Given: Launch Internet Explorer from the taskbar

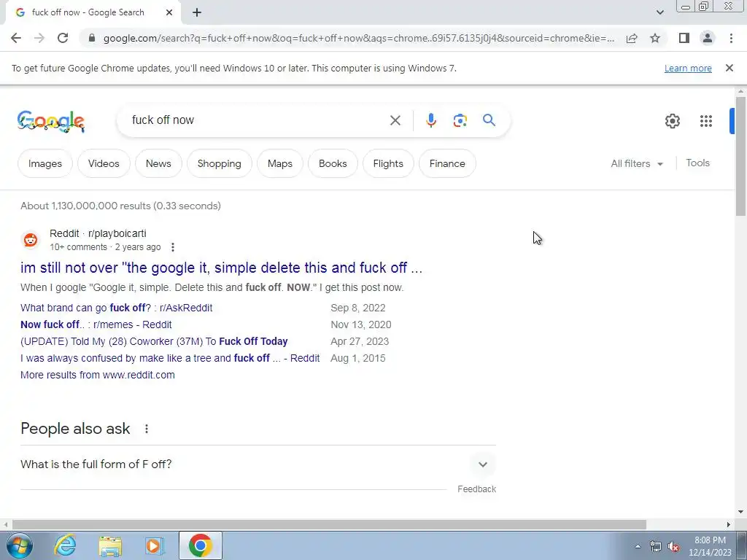Looking at the screenshot, I should tap(65, 545).
